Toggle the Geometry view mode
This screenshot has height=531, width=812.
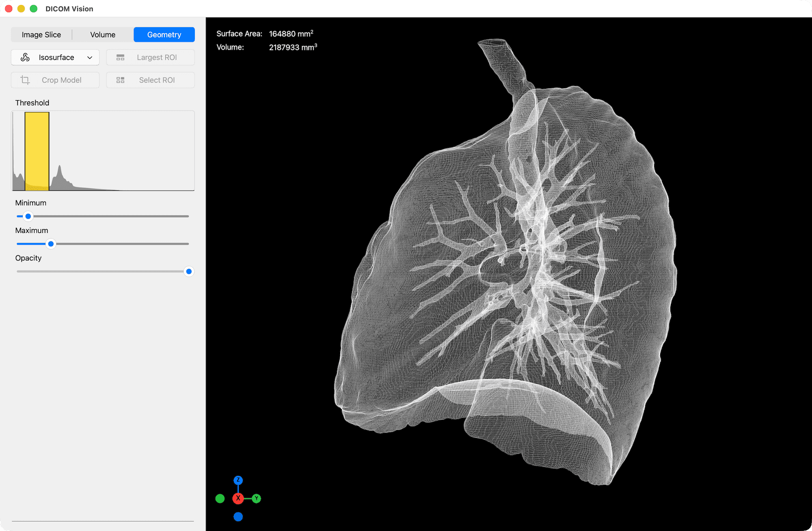click(164, 34)
